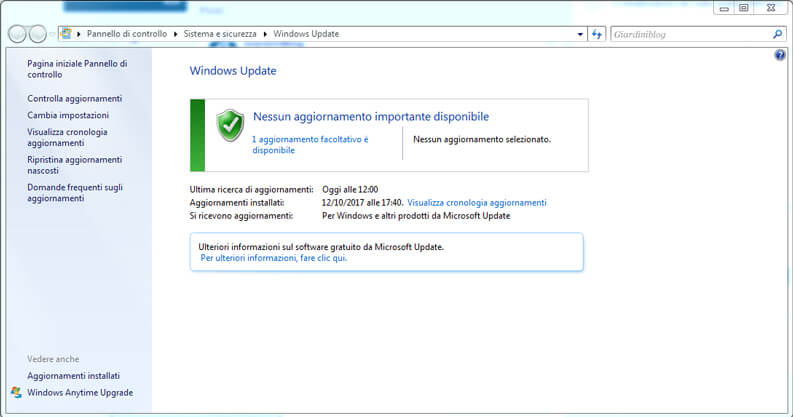Click the Vedere anche heading
Screen dimensions: 793x417
point(53,359)
